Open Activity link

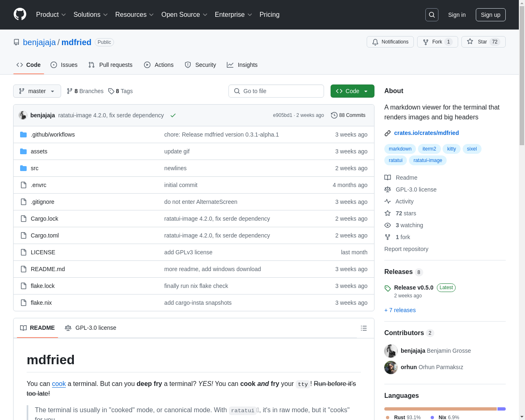pyautogui.click(x=399, y=201)
